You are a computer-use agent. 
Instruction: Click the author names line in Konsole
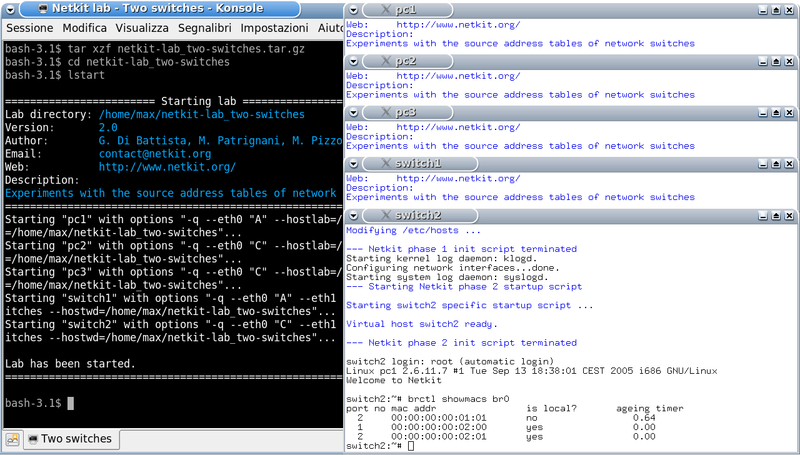click(220, 141)
